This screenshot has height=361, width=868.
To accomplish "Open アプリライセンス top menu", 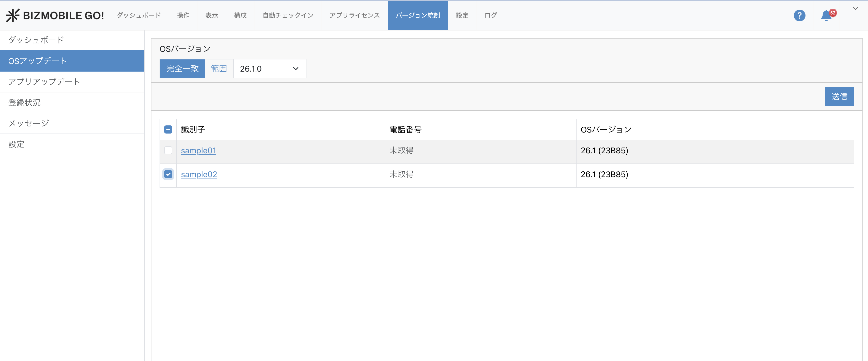I will click(354, 15).
